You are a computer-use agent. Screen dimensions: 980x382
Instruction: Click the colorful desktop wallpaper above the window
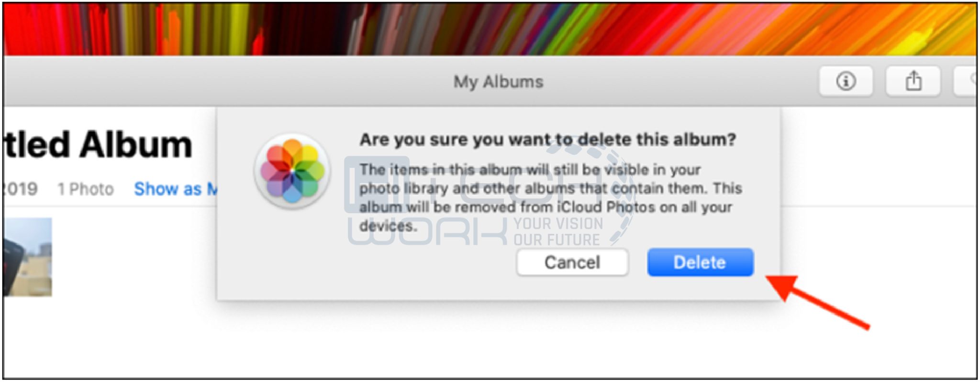pos(490,29)
